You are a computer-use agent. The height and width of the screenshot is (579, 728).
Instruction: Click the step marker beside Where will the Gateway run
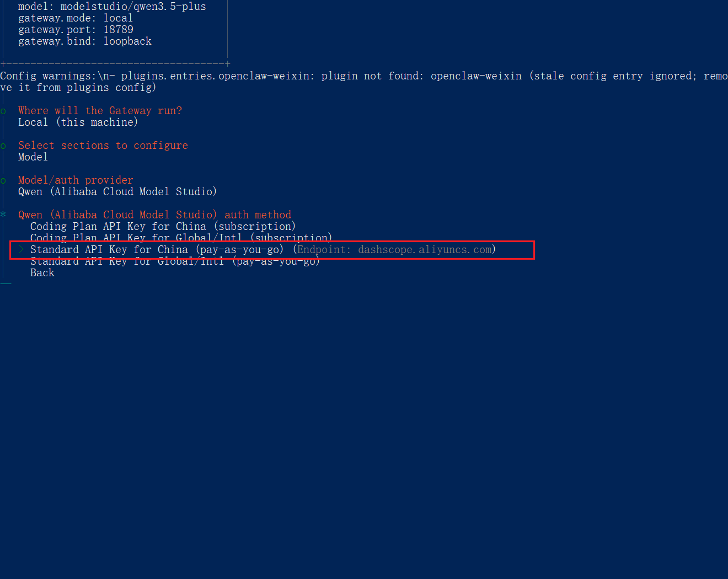(3, 111)
